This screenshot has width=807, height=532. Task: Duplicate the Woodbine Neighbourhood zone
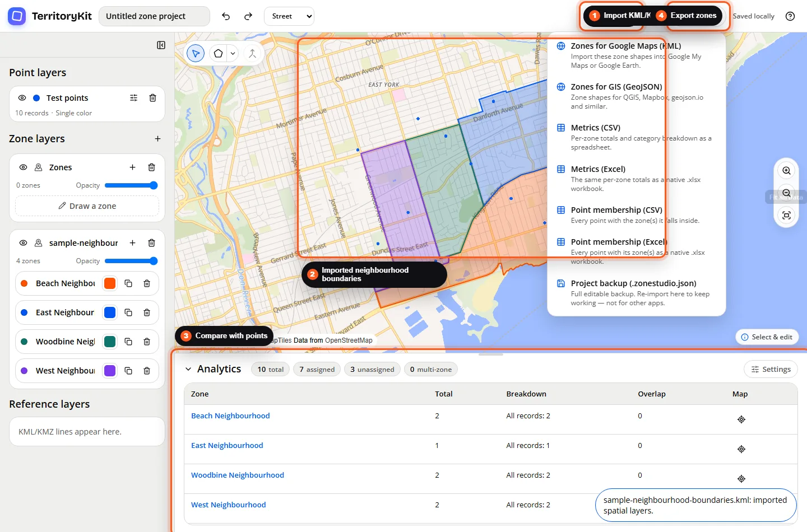[128, 342]
